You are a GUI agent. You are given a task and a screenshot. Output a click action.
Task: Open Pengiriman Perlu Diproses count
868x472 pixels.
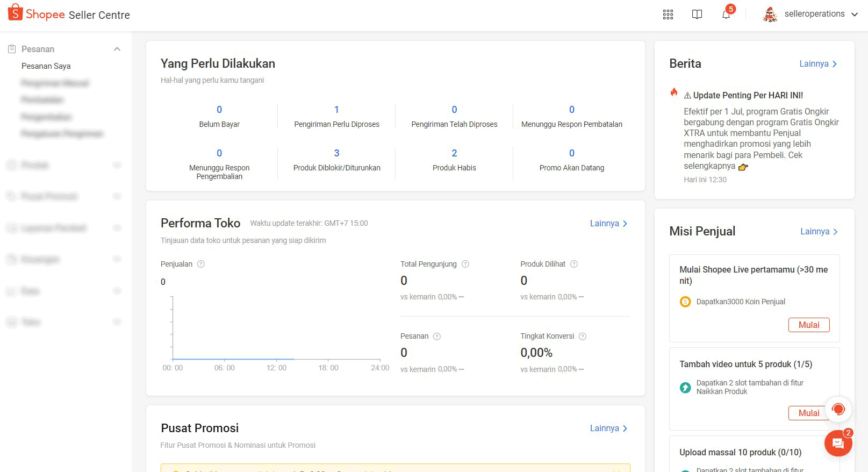pos(336,110)
